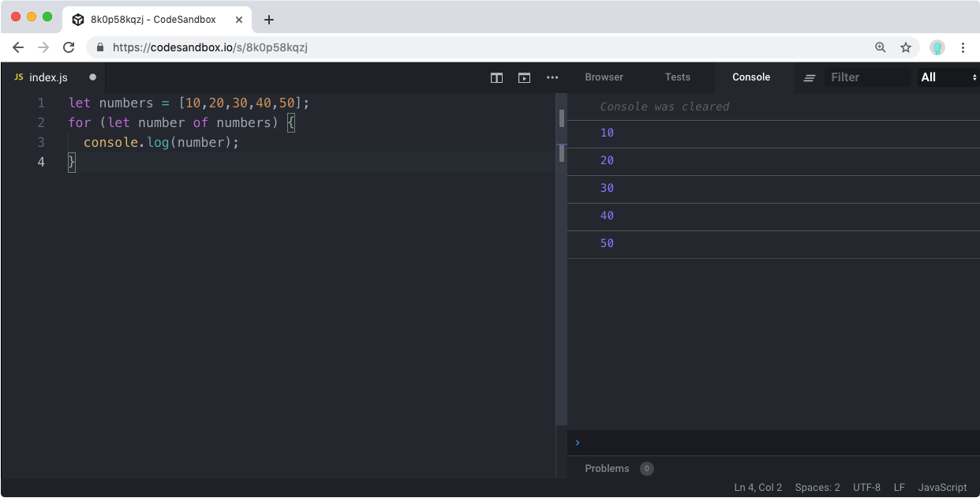Click the 'Console was cleared' message
Screen dimensions: 980x498
click(x=664, y=107)
